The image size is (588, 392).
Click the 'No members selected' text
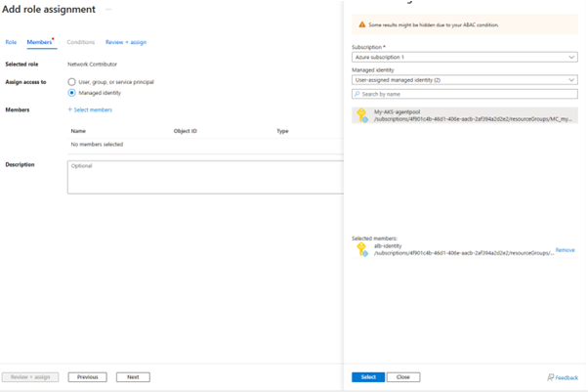(97, 144)
